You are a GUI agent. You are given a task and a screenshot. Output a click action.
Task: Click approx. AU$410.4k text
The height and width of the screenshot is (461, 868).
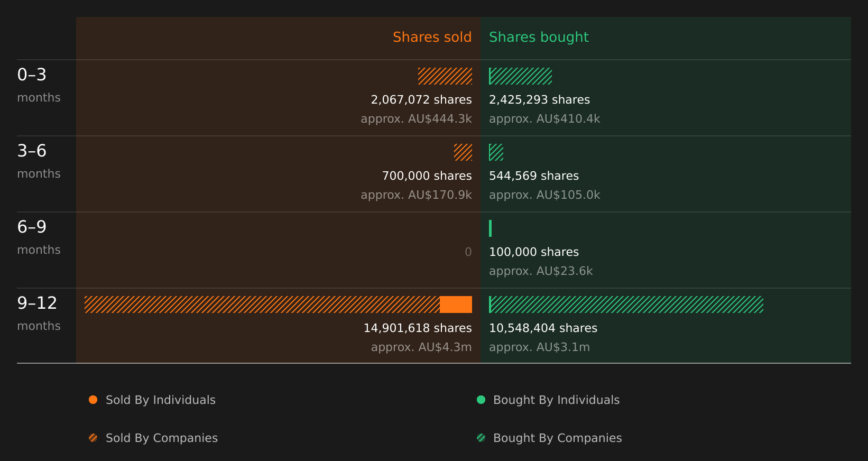(544, 119)
